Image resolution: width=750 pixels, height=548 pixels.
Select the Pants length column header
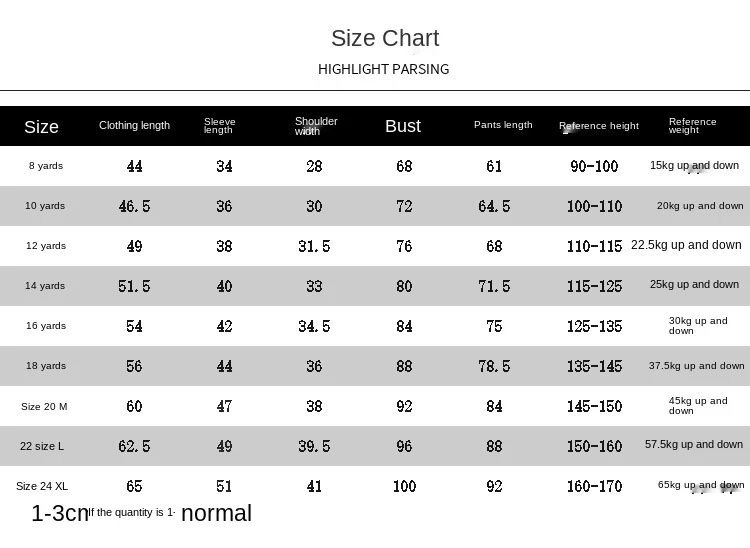click(x=503, y=125)
